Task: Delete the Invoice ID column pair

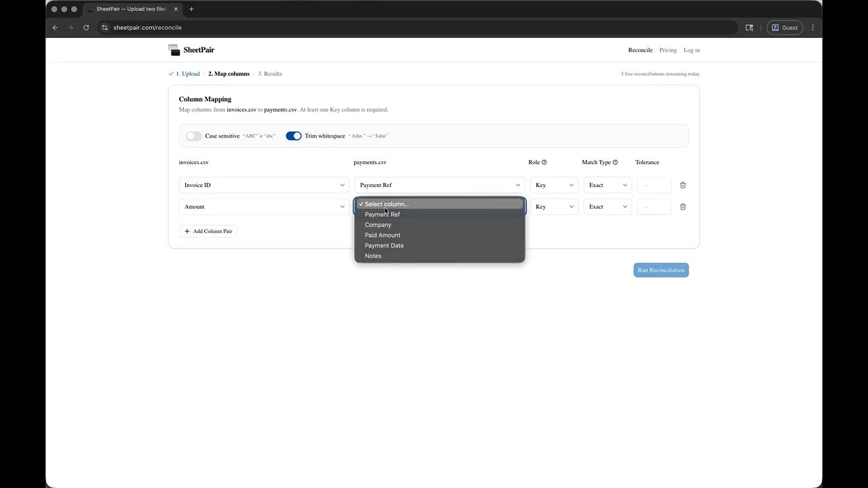Action: tap(683, 185)
